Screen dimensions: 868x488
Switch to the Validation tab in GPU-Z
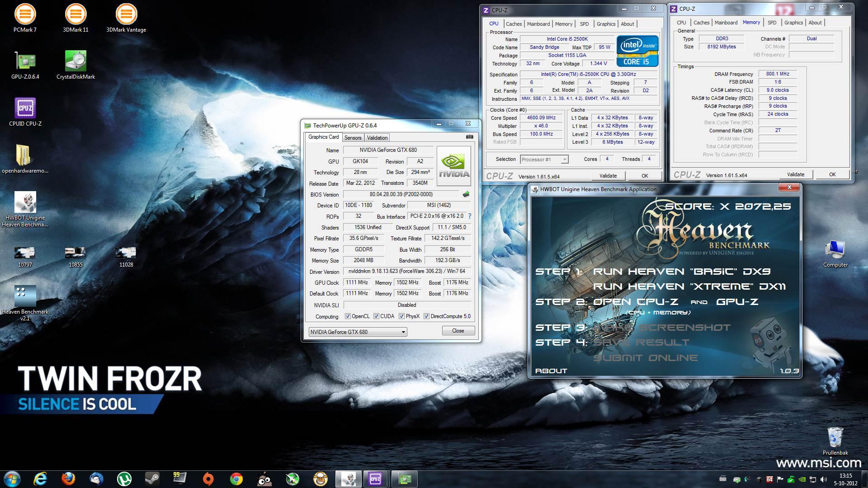coord(377,138)
